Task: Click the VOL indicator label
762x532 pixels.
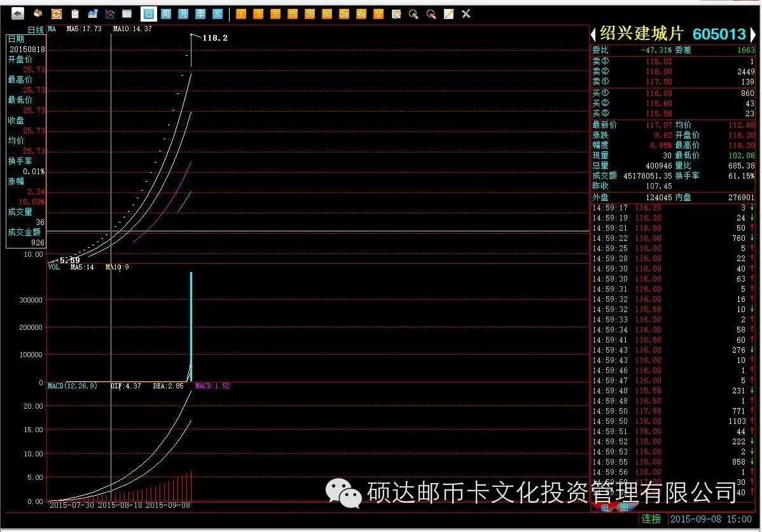Action: click(54, 268)
